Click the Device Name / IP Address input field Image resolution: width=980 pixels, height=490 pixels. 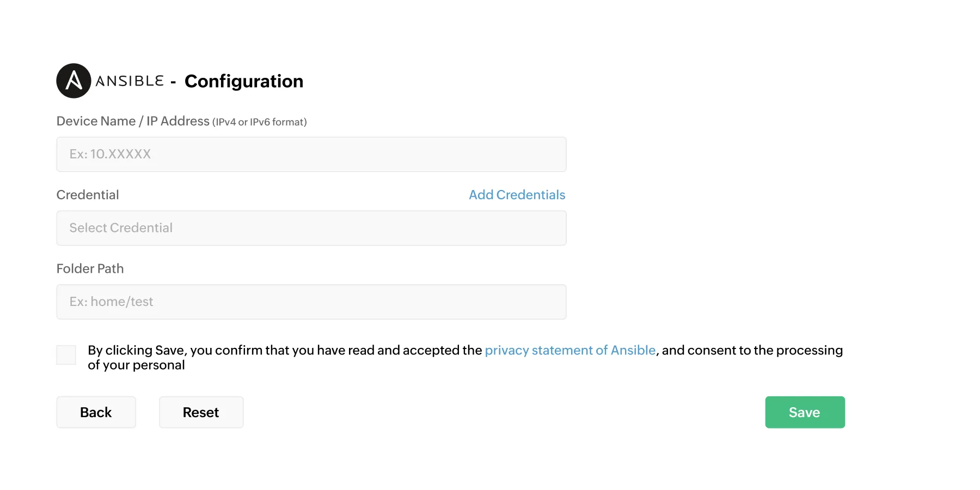[x=311, y=154]
